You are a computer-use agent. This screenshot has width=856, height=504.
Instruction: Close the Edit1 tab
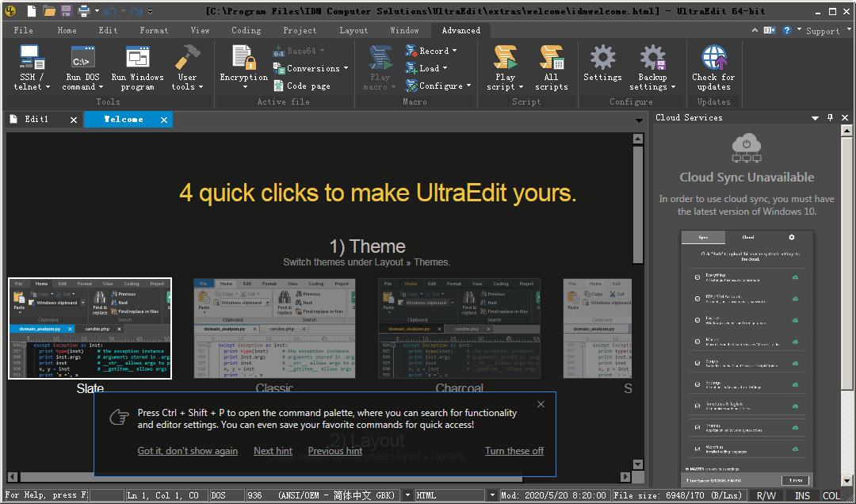click(74, 120)
